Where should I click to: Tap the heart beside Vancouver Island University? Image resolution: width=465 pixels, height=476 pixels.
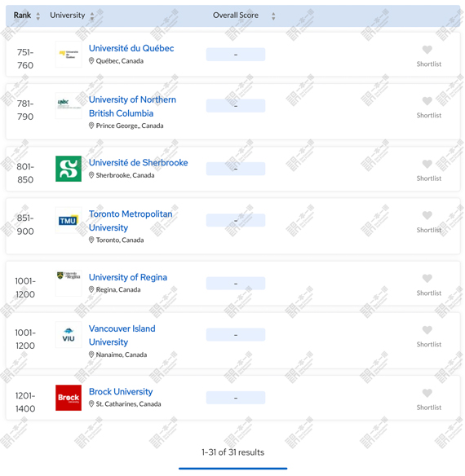point(427,330)
